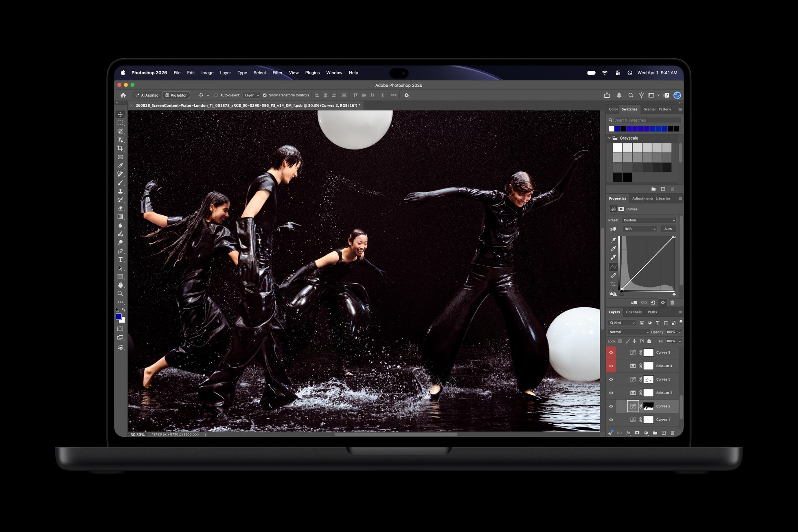Open the Kind layer filter dropdown
This screenshot has width=798, height=532.
point(622,323)
